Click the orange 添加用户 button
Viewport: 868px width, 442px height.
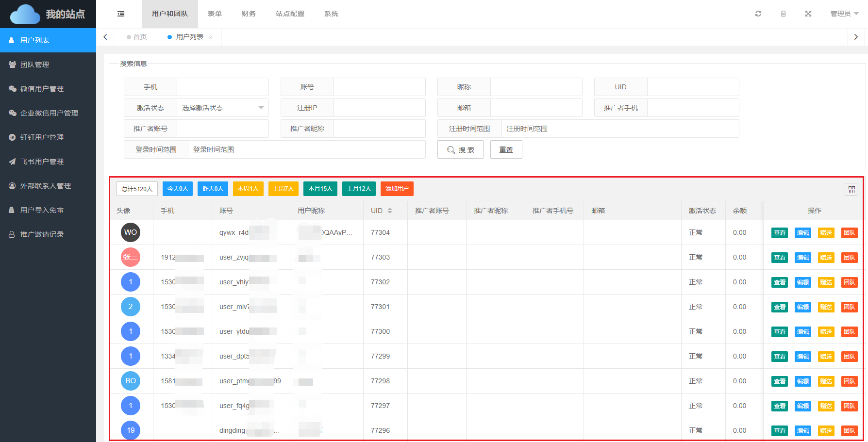(x=397, y=189)
